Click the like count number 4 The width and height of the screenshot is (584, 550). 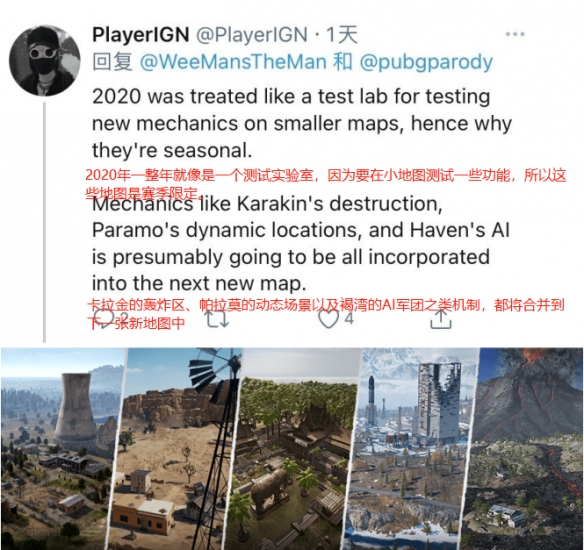click(x=349, y=319)
